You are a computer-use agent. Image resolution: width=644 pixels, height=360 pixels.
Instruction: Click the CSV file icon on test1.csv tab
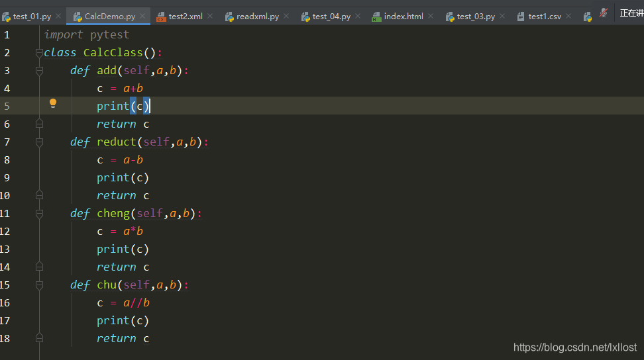tap(521, 17)
